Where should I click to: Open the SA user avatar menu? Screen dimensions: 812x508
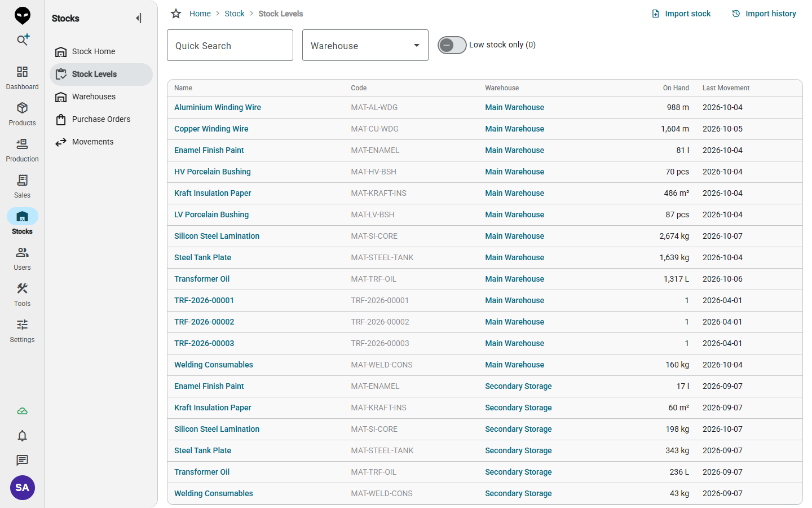pyautogui.click(x=23, y=488)
